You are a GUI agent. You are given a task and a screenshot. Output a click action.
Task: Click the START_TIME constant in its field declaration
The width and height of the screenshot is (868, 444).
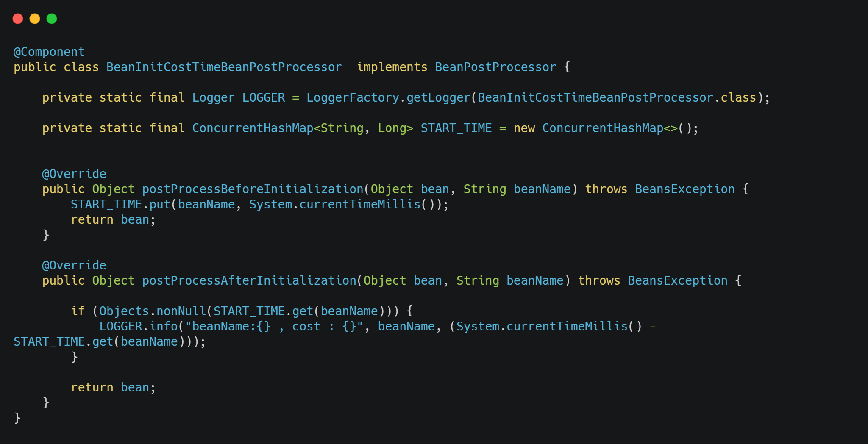tap(456, 128)
